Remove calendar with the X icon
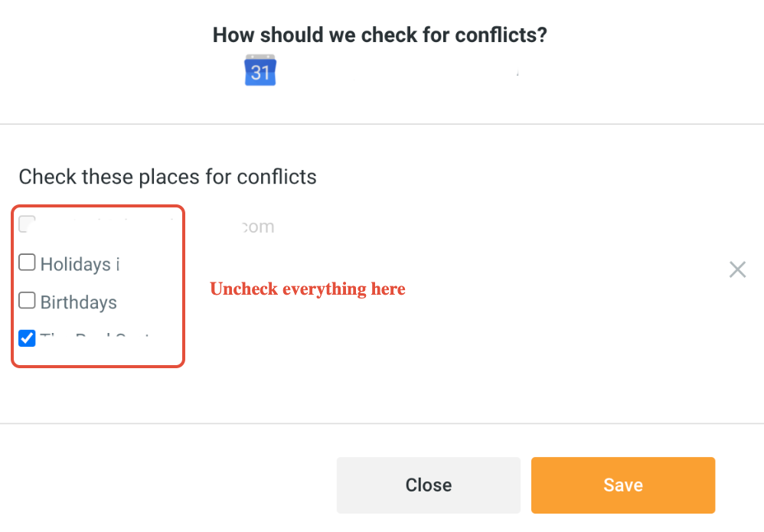Image resolution: width=764 pixels, height=532 pixels. click(737, 269)
